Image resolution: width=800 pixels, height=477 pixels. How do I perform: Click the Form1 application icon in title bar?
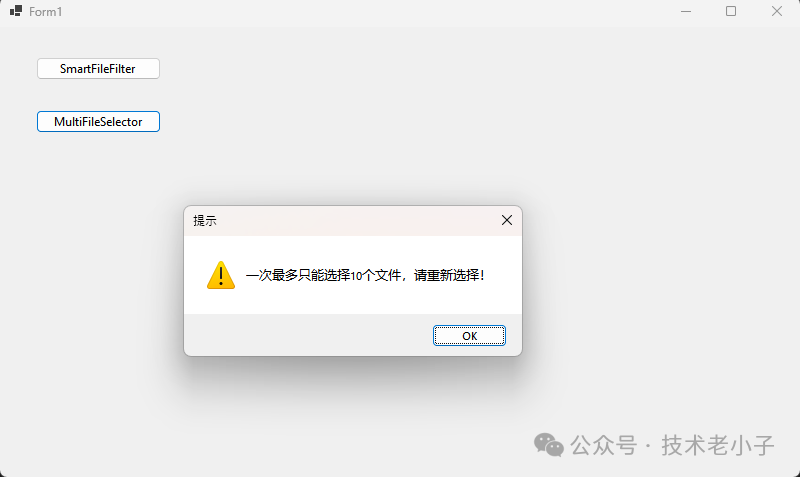pyautogui.click(x=16, y=11)
